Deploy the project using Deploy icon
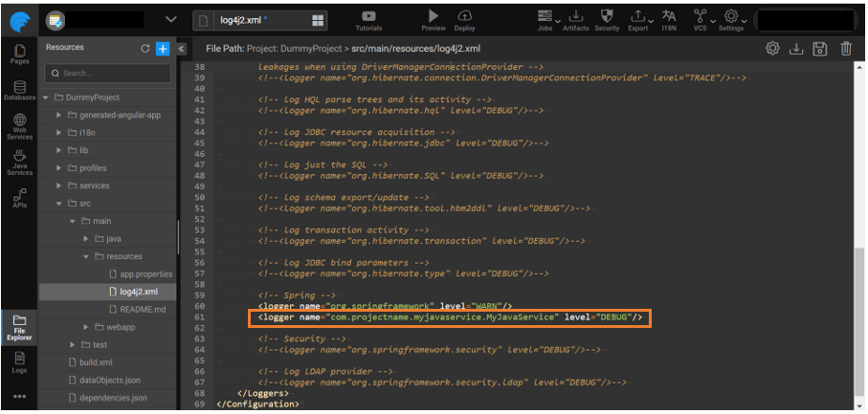 point(464,16)
